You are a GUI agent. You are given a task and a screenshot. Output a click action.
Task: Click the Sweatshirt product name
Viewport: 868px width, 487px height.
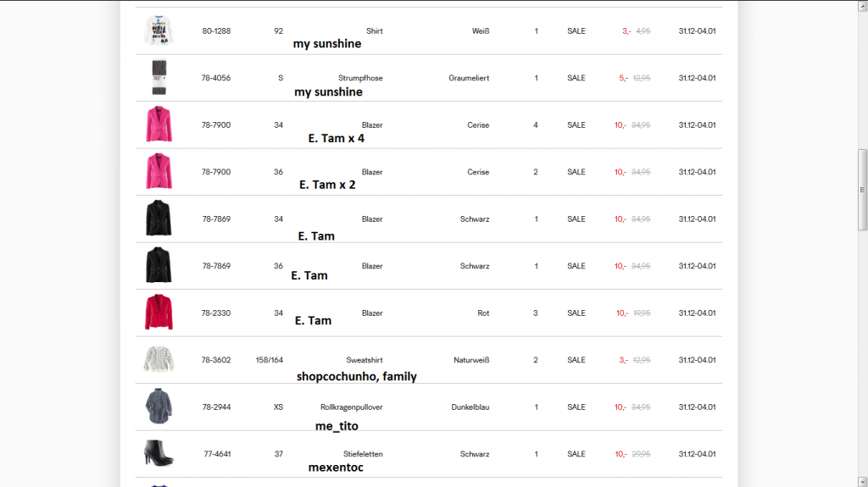pos(364,360)
